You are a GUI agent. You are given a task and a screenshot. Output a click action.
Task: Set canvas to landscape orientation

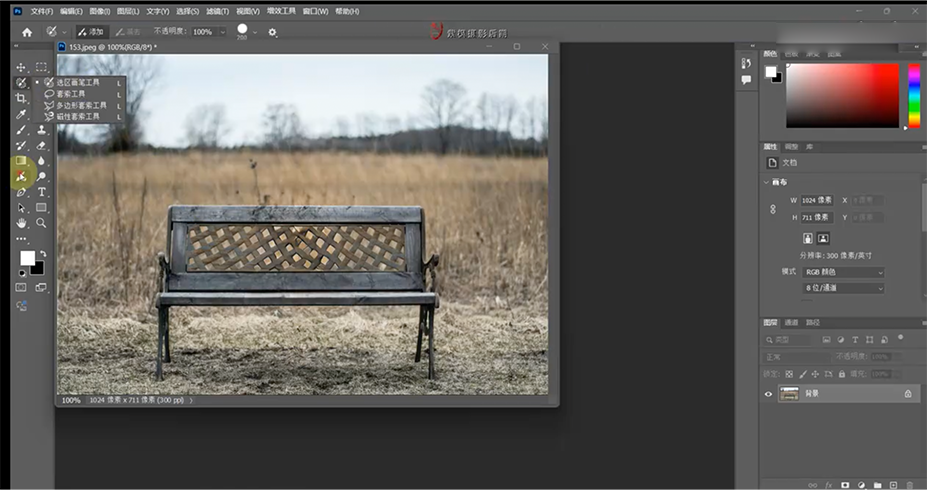pyautogui.click(x=823, y=238)
